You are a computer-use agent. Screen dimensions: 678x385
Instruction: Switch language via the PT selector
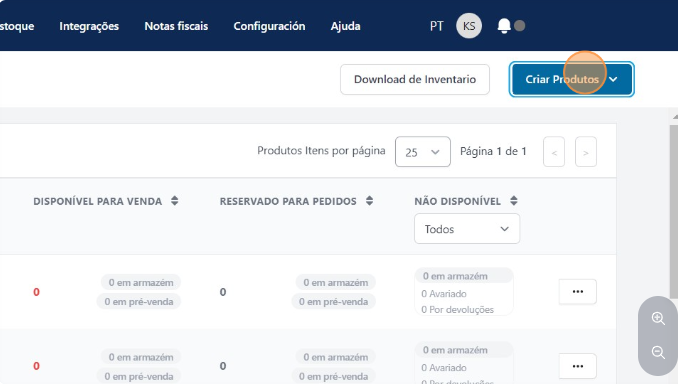point(437,26)
